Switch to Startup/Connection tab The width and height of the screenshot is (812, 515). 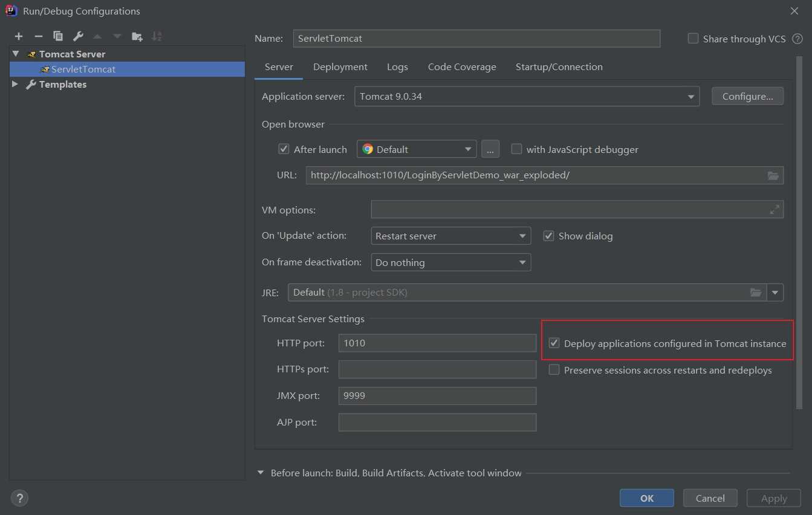pyautogui.click(x=559, y=67)
